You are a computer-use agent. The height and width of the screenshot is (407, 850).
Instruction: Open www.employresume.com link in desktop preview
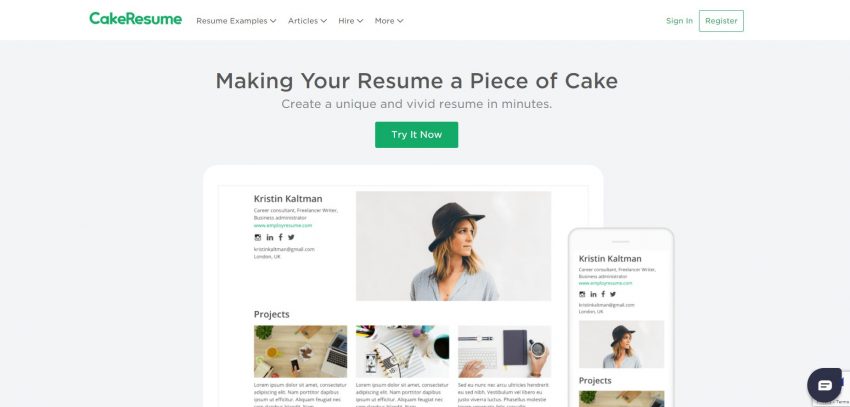pos(283,225)
